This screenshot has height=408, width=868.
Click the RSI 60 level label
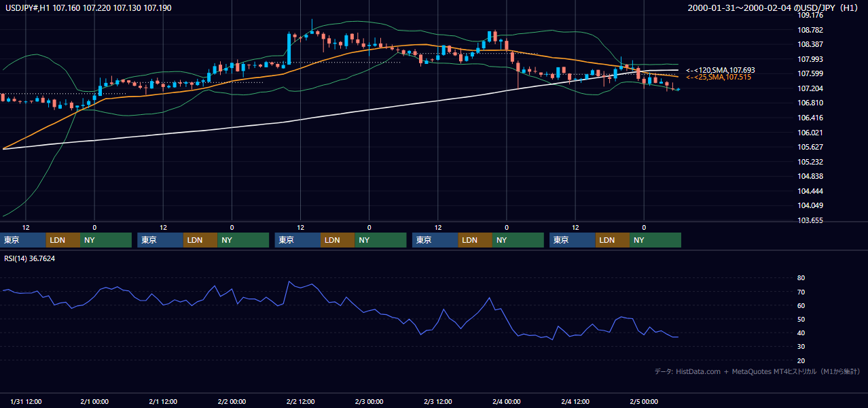801,305
